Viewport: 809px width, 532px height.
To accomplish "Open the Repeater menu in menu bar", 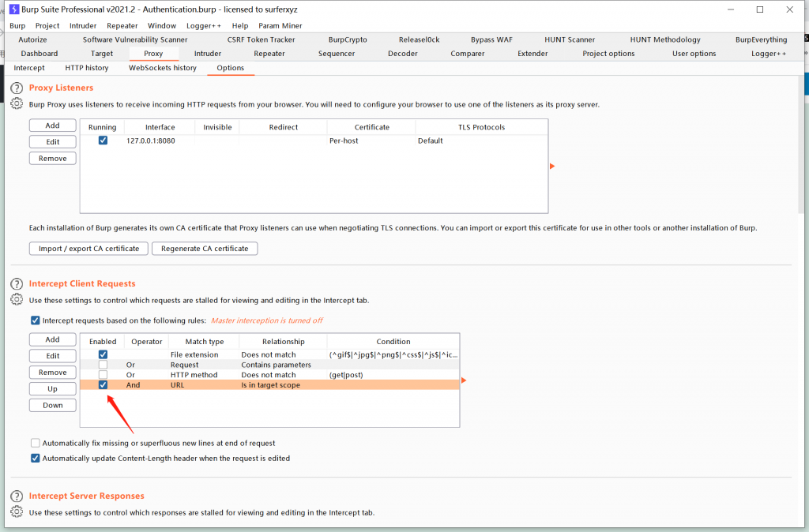I will click(x=122, y=26).
